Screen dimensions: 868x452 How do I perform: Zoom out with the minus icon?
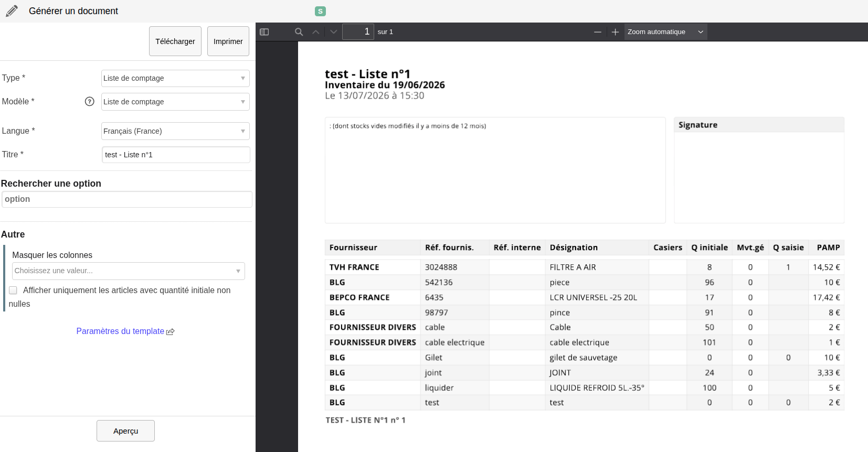click(598, 32)
